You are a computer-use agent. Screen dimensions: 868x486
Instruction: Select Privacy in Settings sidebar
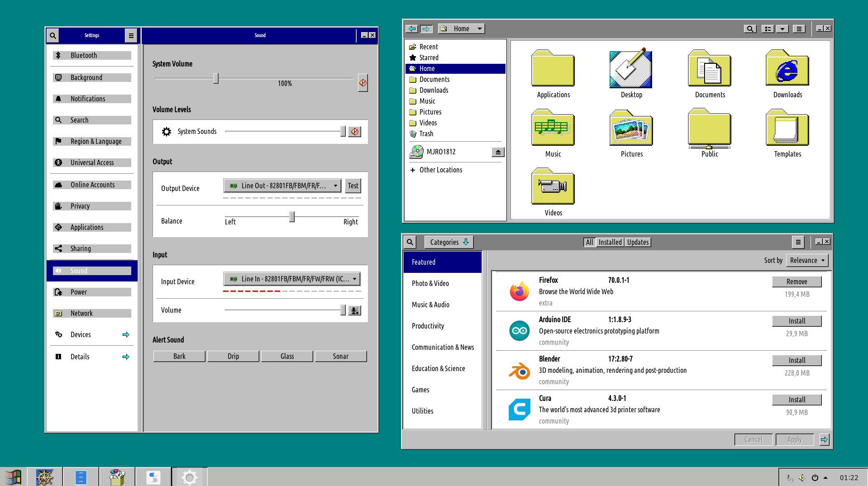point(92,206)
